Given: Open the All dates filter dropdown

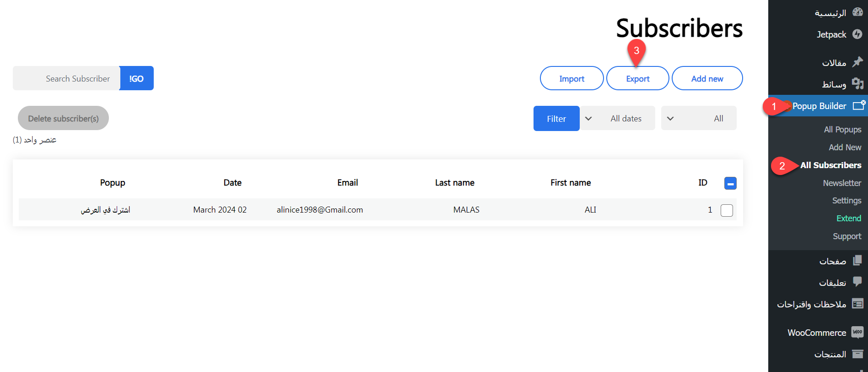Looking at the screenshot, I should pos(617,119).
